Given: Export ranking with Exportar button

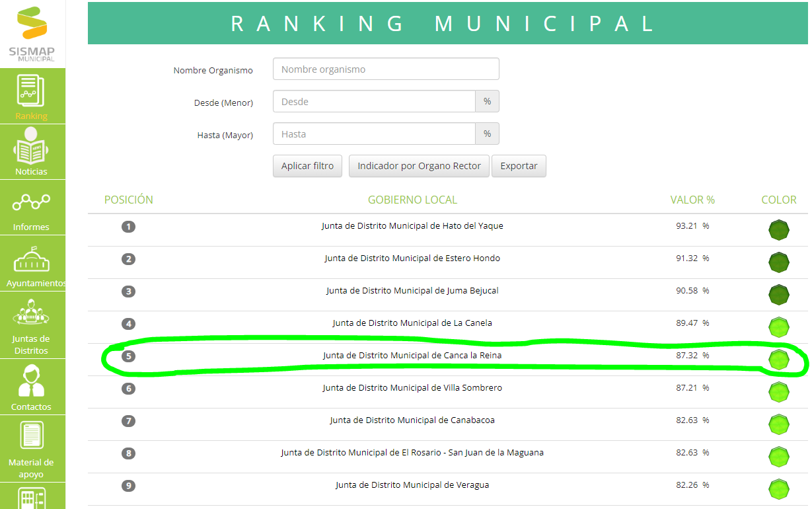Looking at the screenshot, I should point(519,166).
